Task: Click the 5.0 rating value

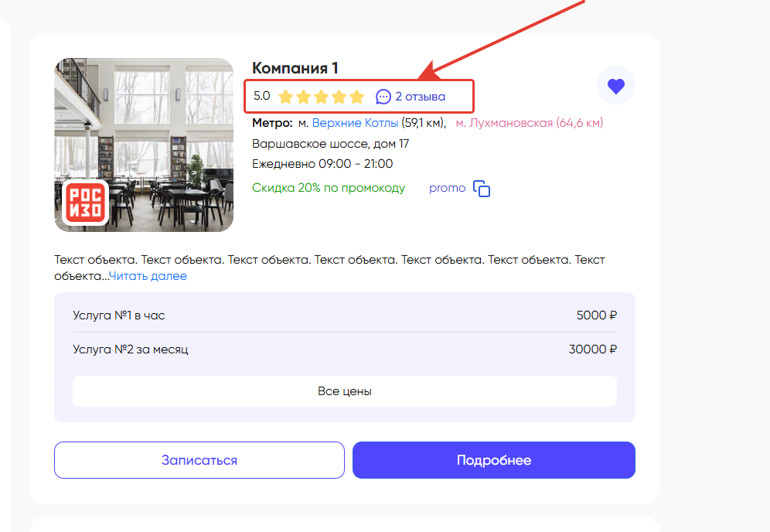Action: pyautogui.click(x=262, y=97)
